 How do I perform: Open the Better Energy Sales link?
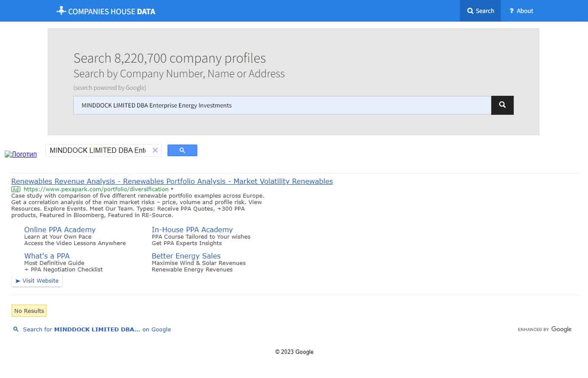(x=186, y=256)
